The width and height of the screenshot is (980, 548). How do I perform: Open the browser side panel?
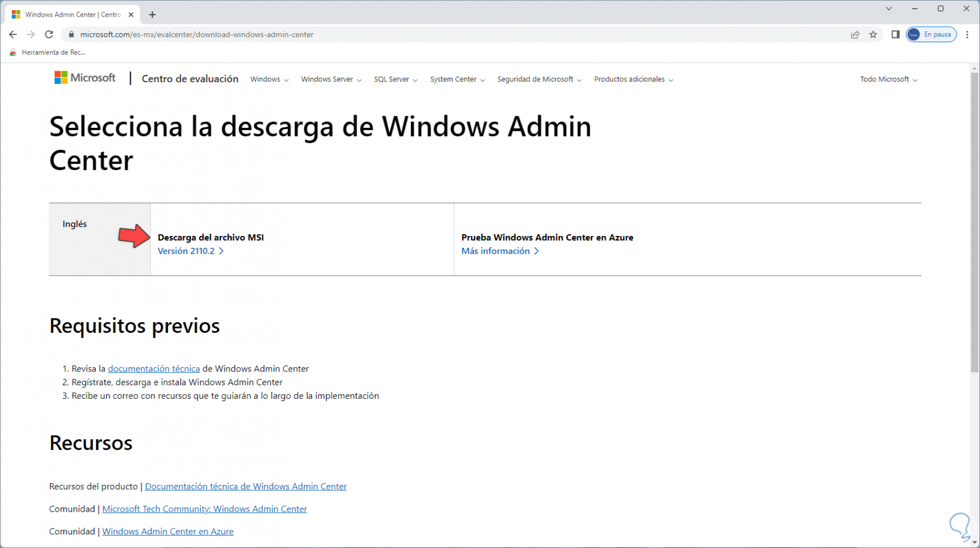(896, 34)
